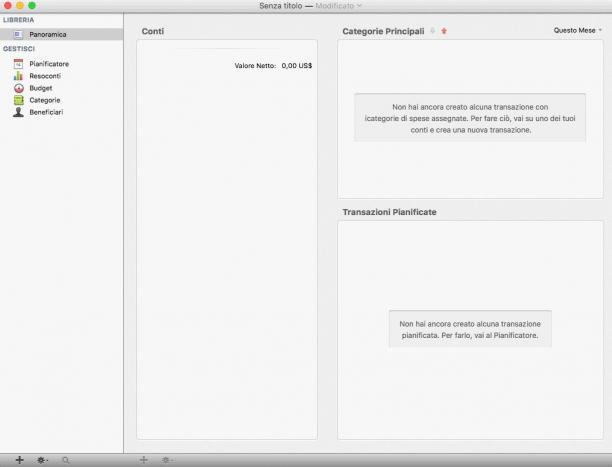Click the 0,00 US$ net value
The height and width of the screenshot is (467, 612).
pyautogui.click(x=297, y=66)
